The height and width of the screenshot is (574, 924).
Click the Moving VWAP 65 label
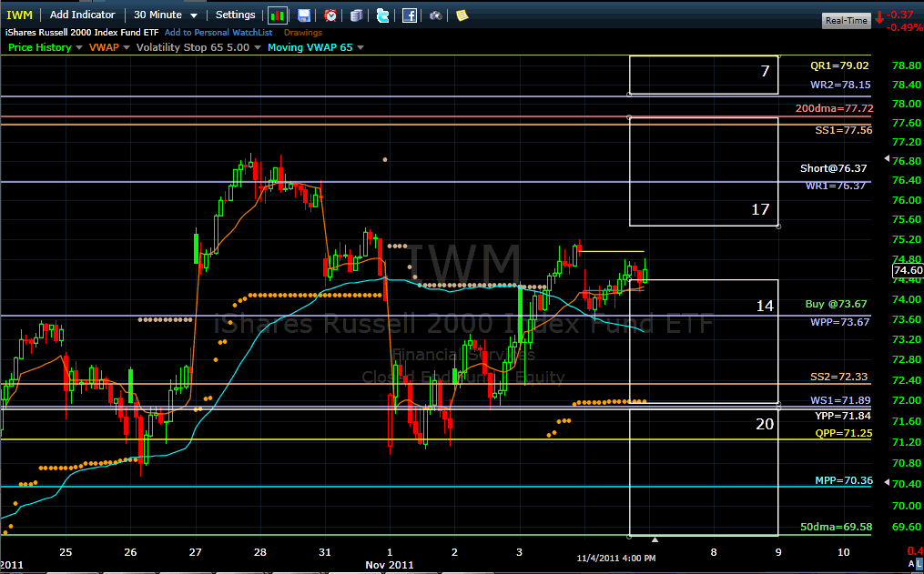[x=310, y=47]
